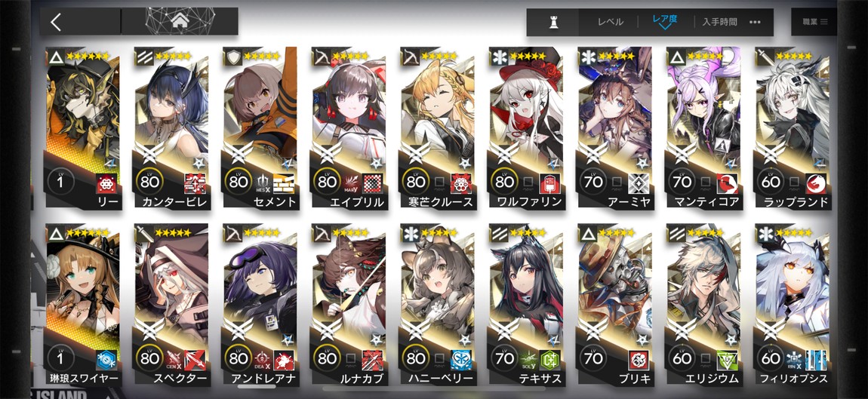Click セメント's module icon
This screenshot has height=399, width=868.
[x=263, y=184]
